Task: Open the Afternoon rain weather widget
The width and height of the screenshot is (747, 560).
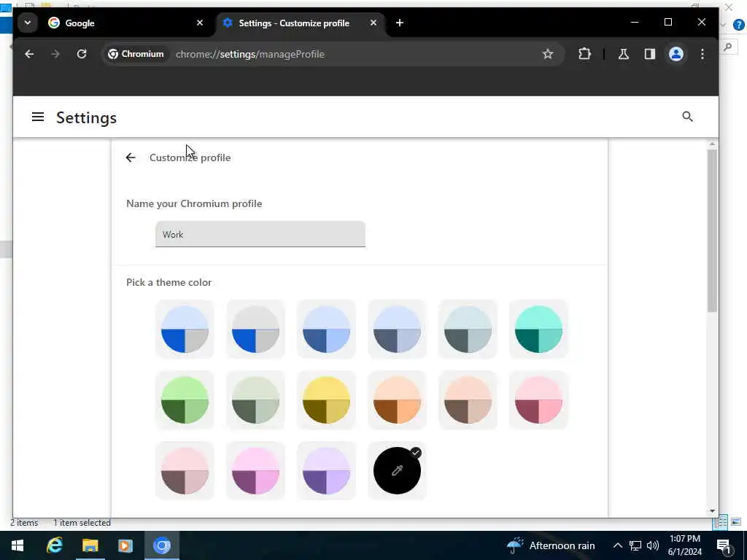Action: [551, 545]
